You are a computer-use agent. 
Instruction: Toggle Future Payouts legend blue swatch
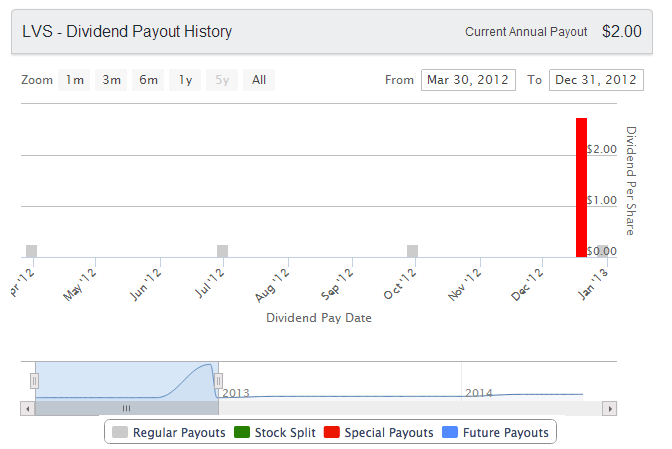point(450,432)
